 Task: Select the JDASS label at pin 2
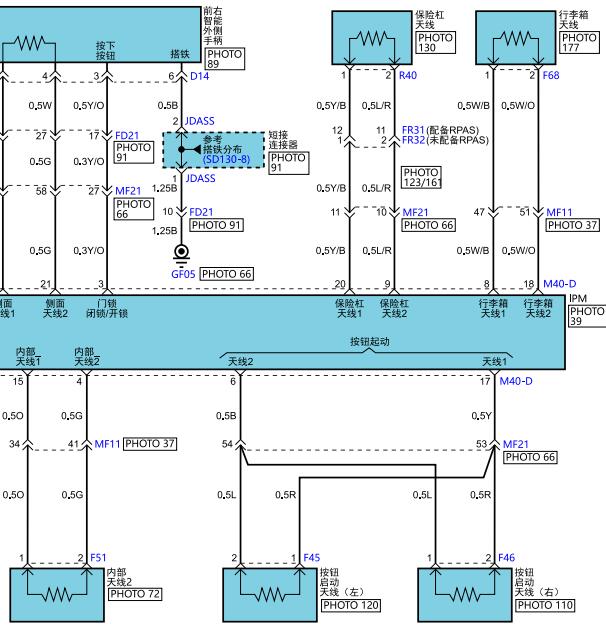(x=200, y=121)
